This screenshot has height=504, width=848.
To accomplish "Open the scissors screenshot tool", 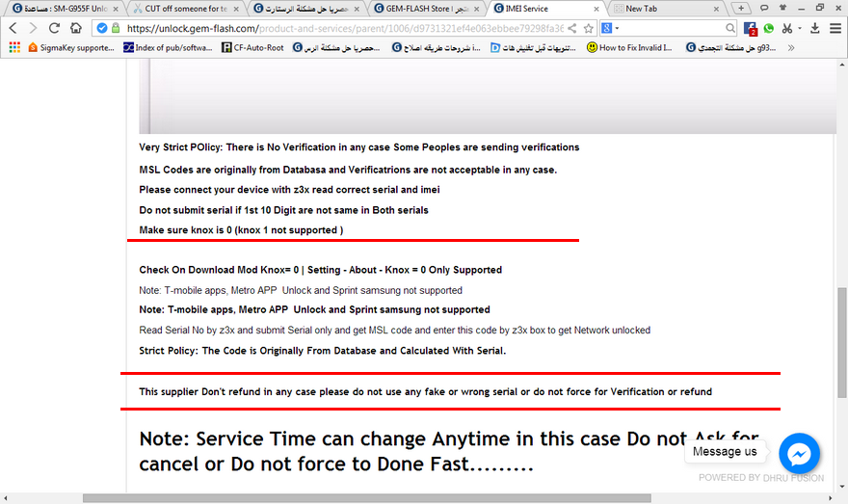I will pyautogui.click(x=787, y=28).
